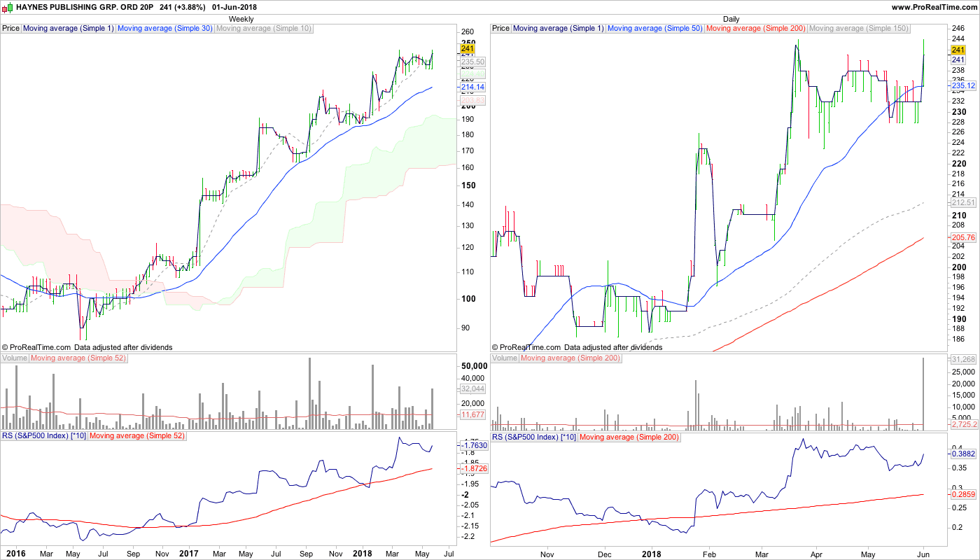Select RS (S&P500 Index) label in Daily panel
The image size is (980, 560).
pyautogui.click(x=534, y=436)
